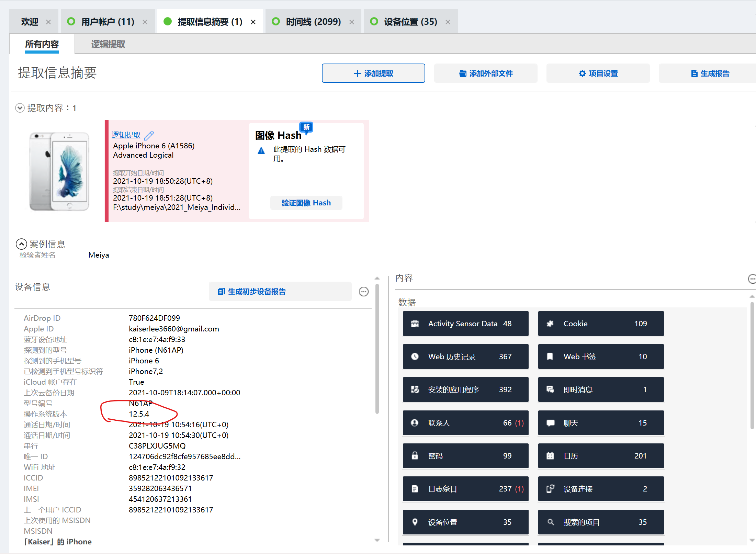The image size is (756, 554).
Task: Click the Web 书签 tile's bookmark icon
Action: click(550, 357)
